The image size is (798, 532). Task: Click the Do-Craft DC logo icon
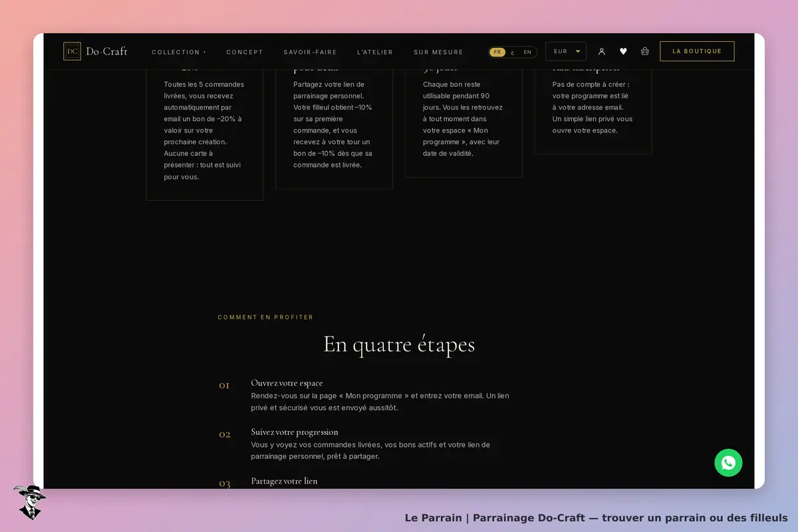point(72,51)
